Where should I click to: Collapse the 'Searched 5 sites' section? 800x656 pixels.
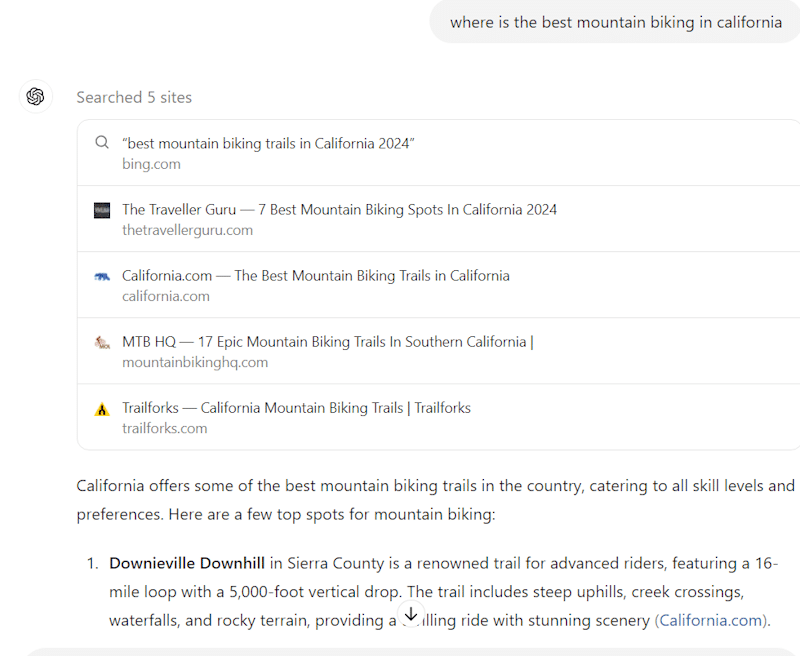[x=134, y=97]
